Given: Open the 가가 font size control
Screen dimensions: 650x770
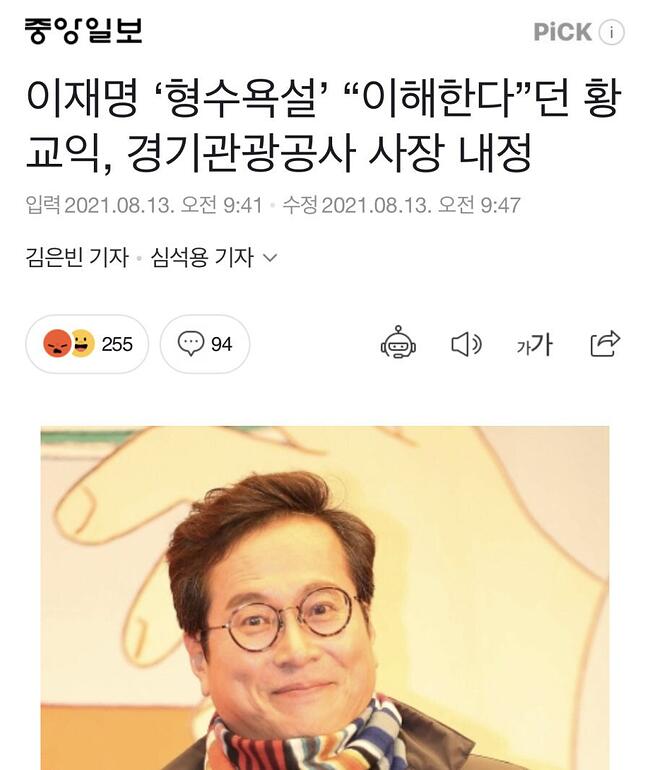Looking at the screenshot, I should coord(534,344).
